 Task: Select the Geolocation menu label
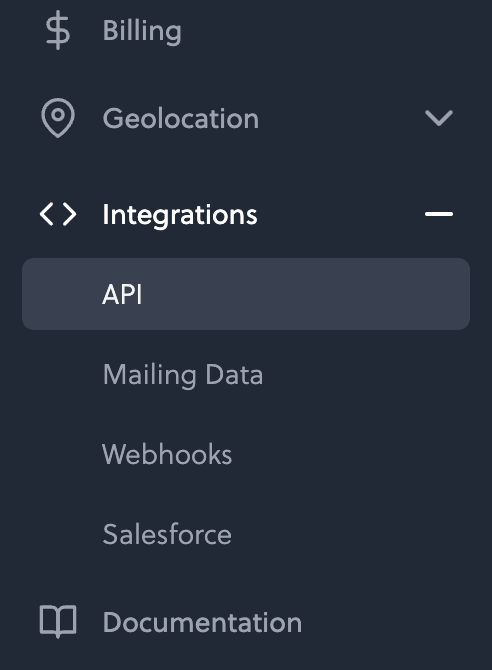180,118
